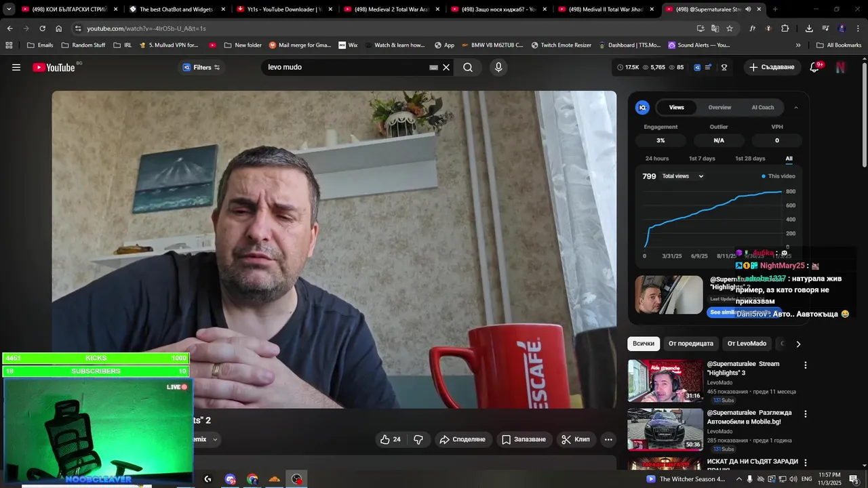868x488 pixels.
Task: Select the Всички filter chip
Action: [644, 344]
